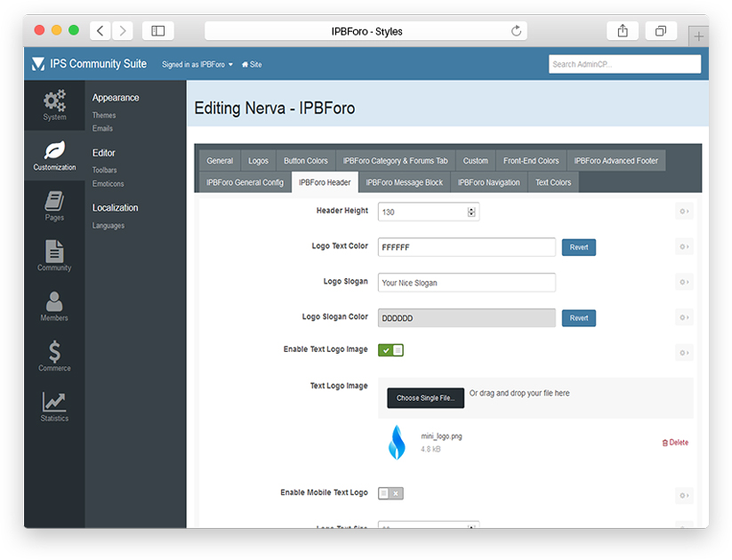The height and width of the screenshot is (560, 732).
Task: Click the Logo Slogan Color DDDDDD field
Action: click(x=466, y=318)
